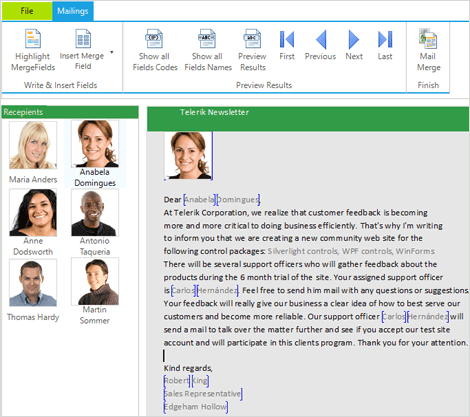Image resolution: width=470 pixels, height=417 pixels.
Task: Click the 'Sales Representative' merge field
Action: pyautogui.click(x=203, y=394)
